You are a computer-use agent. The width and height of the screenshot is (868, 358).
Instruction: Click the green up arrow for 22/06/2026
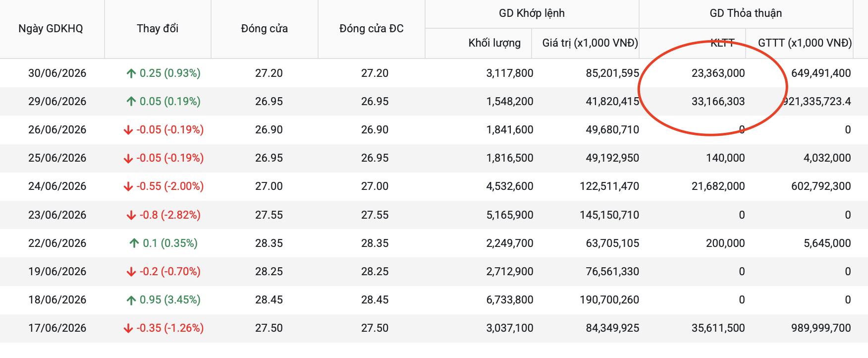[134, 243]
